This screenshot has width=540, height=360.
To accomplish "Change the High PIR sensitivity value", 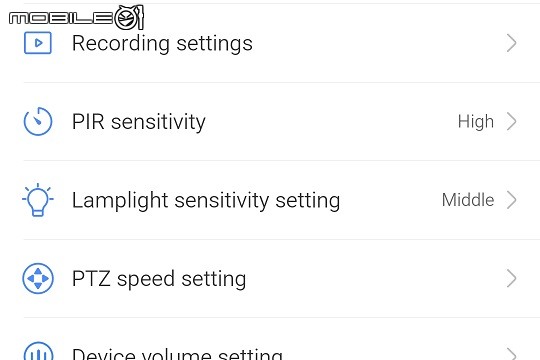I will click(x=476, y=122).
